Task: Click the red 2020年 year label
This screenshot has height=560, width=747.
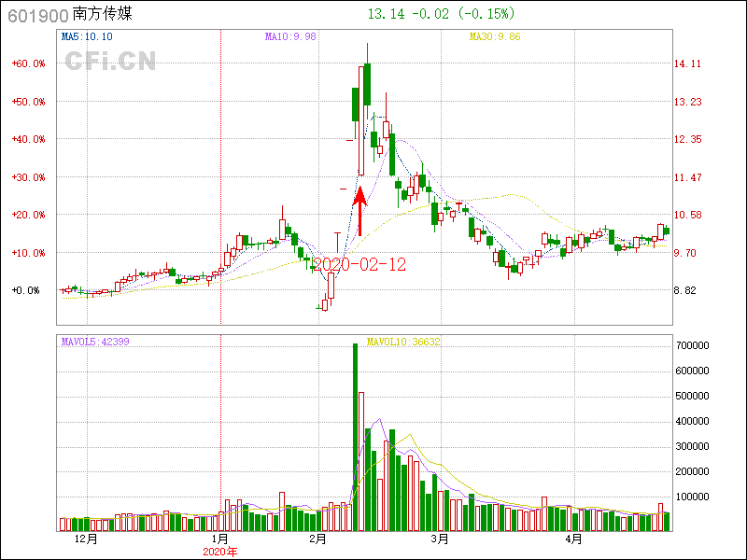Action: pyautogui.click(x=220, y=552)
